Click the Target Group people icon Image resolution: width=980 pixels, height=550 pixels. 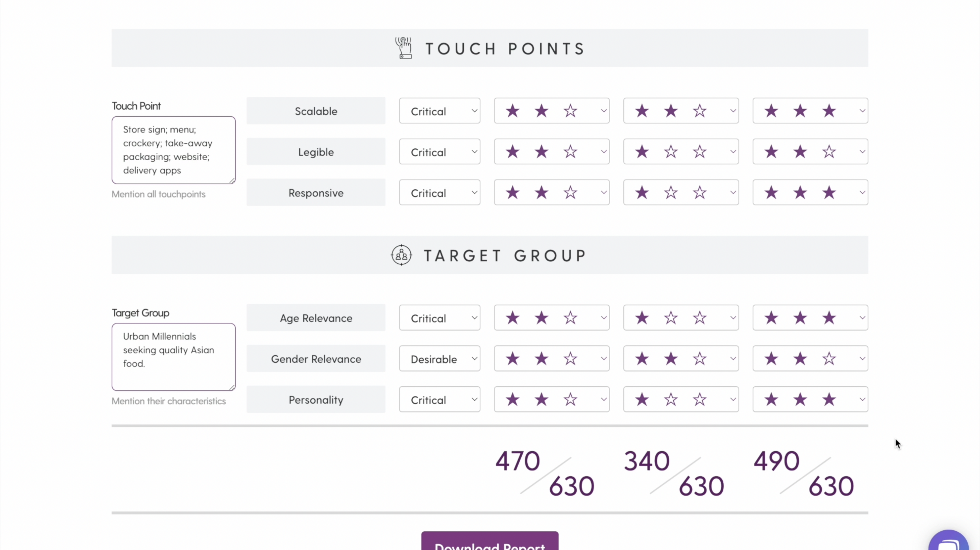pyautogui.click(x=402, y=255)
